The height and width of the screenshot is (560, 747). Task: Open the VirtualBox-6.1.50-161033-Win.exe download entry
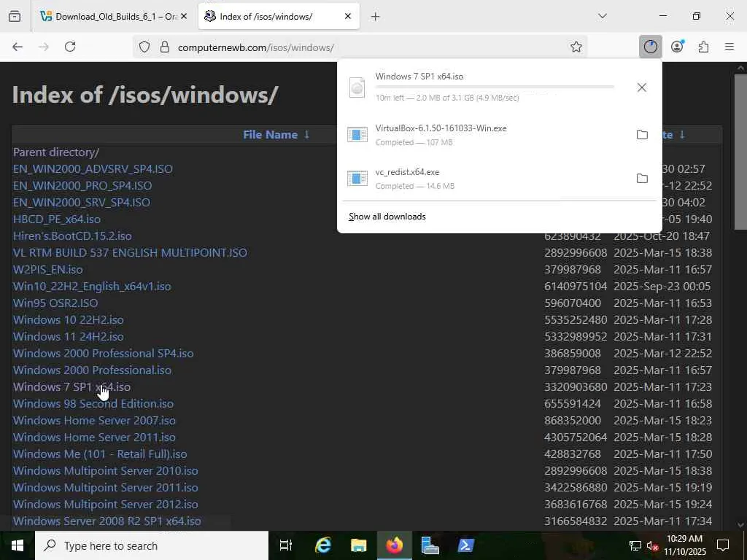tap(486, 135)
